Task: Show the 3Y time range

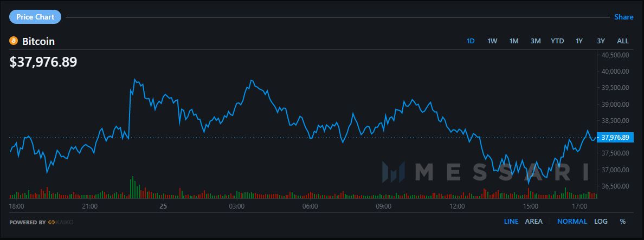Action: pos(601,41)
